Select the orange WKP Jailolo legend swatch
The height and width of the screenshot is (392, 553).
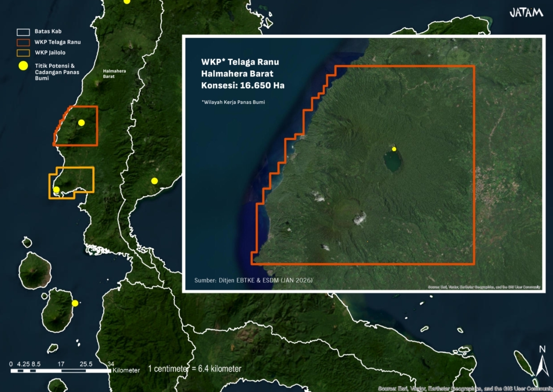coord(23,53)
